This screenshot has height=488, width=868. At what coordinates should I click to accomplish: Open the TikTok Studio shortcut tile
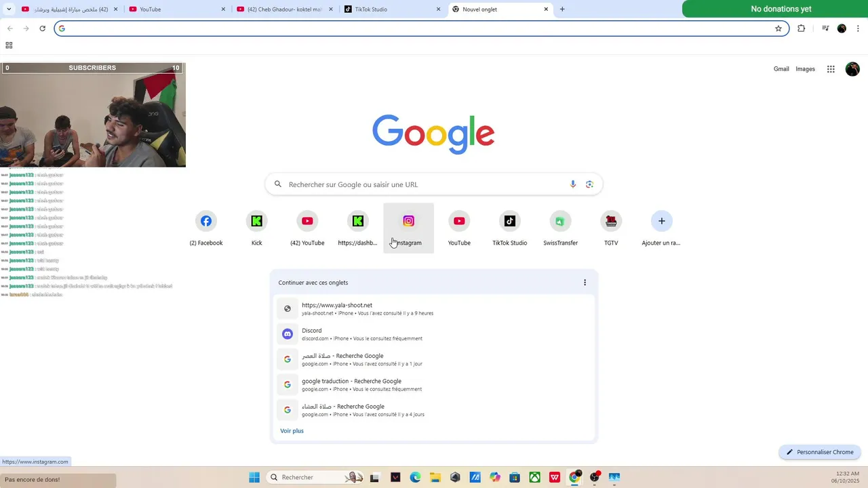pyautogui.click(x=510, y=228)
